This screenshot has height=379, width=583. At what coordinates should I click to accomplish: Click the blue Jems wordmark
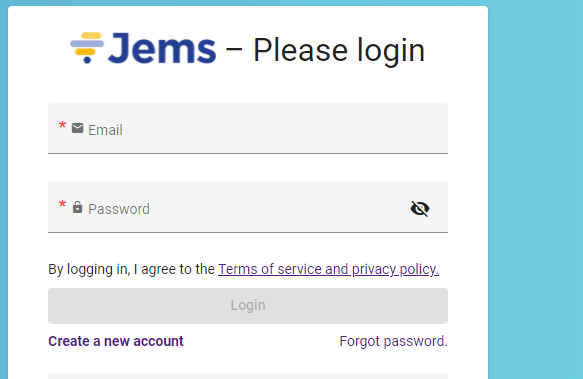tap(162, 48)
